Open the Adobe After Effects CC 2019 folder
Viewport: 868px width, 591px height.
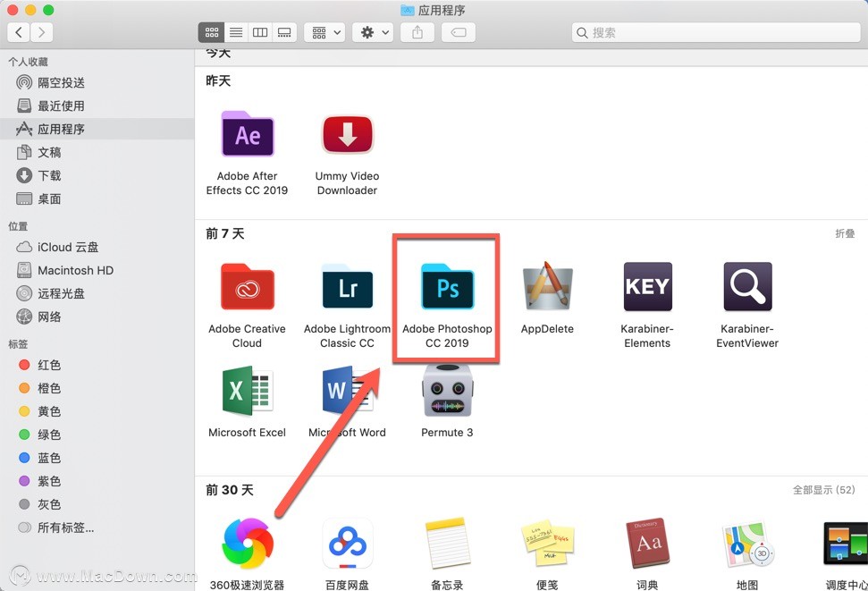coord(248,135)
